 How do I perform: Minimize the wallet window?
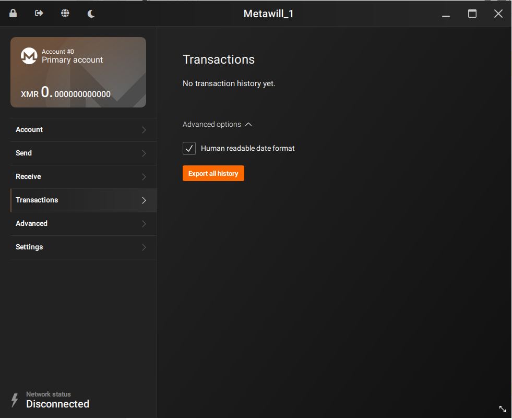point(446,15)
